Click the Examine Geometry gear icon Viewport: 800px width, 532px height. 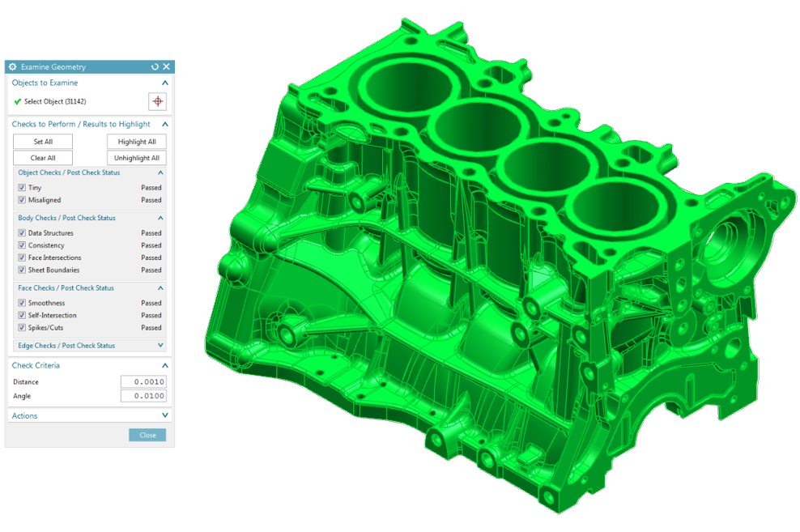(13, 67)
